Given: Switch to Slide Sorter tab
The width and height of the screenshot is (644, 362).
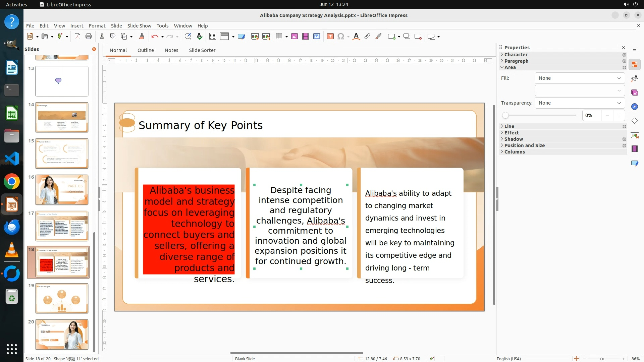Looking at the screenshot, I should click(x=202, y=50).
